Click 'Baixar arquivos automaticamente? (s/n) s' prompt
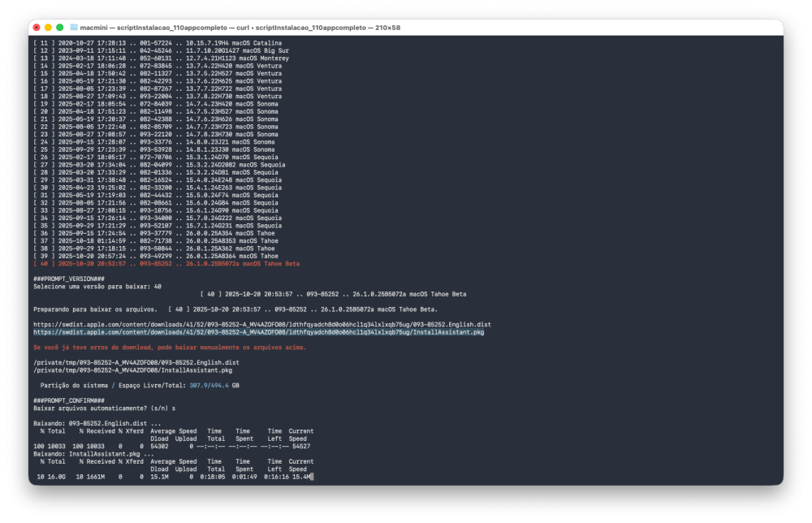Screen dimensions: 812x523 click(x=104, y=408)
